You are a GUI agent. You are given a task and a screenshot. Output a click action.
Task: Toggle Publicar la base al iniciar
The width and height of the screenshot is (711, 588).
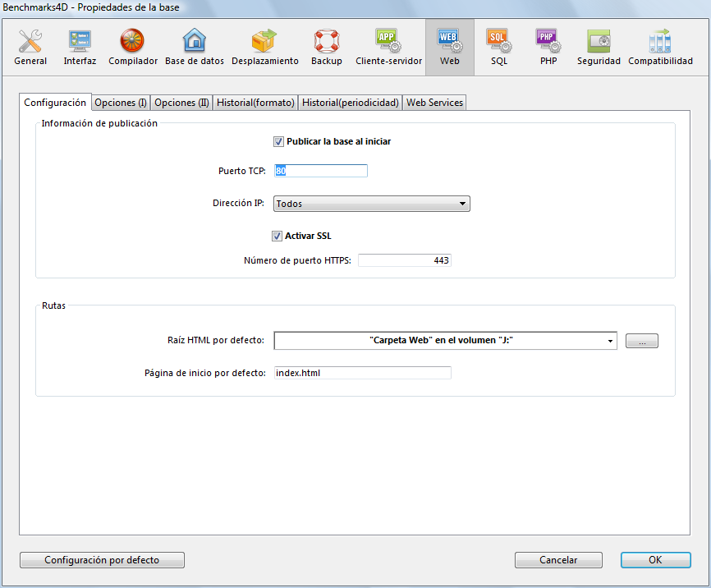(279, 141)
